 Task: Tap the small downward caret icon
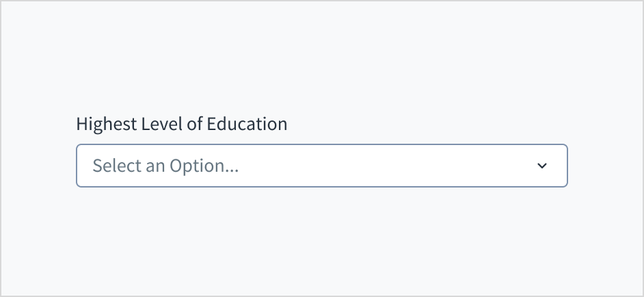[x=542, y=166]
